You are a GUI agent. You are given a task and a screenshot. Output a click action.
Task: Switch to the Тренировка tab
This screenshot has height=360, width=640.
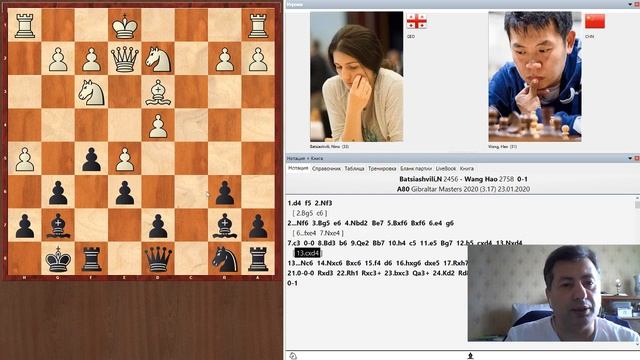(382, 168)
